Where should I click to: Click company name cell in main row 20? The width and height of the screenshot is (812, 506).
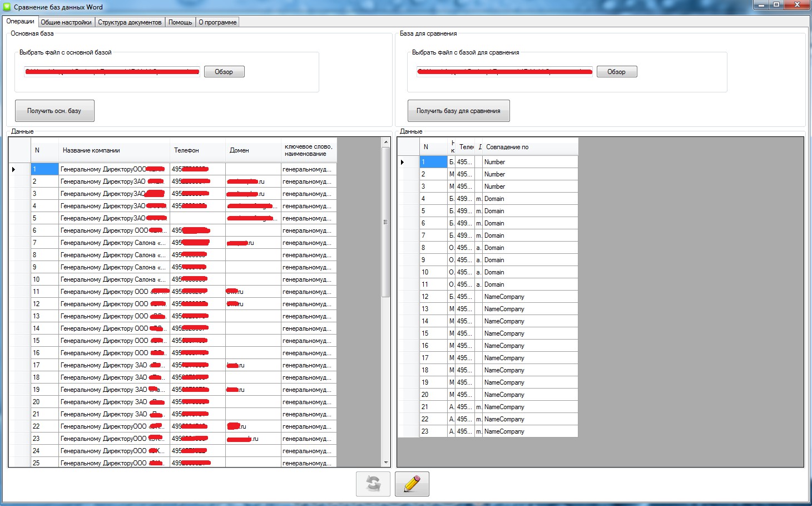tap(114, 402)
